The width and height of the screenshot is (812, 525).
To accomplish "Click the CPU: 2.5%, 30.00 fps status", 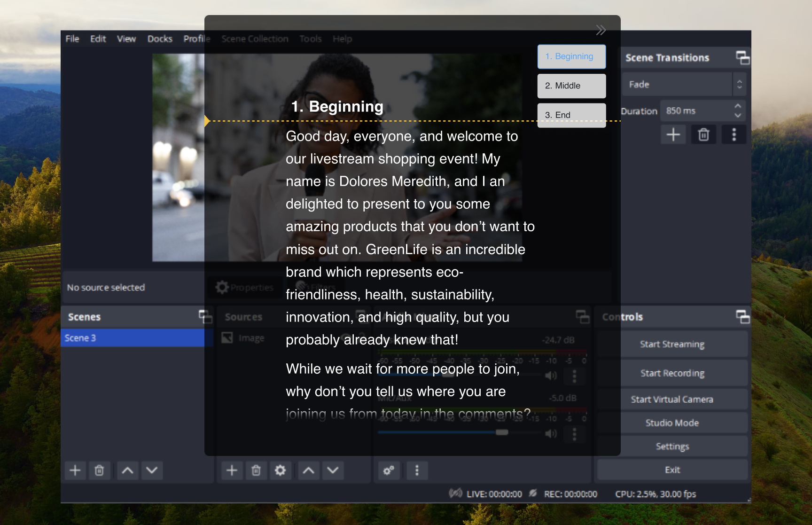I will tap(656, 494).
